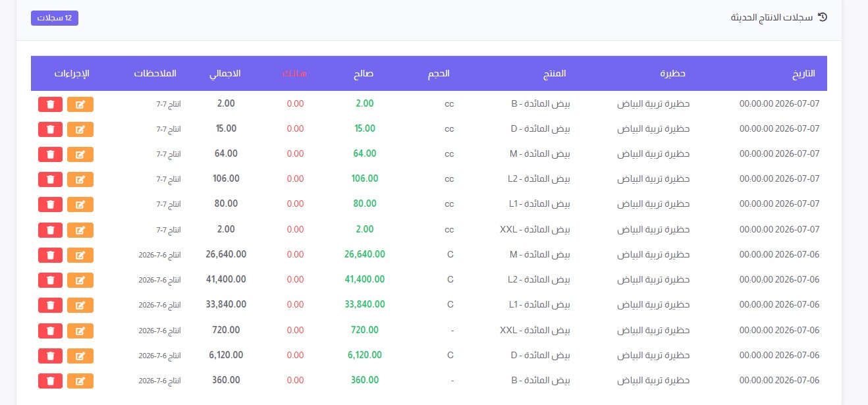This screenshot has width=868, height=405.
Task: Click the 12 سجلات badge
Action: coord(55,18)
